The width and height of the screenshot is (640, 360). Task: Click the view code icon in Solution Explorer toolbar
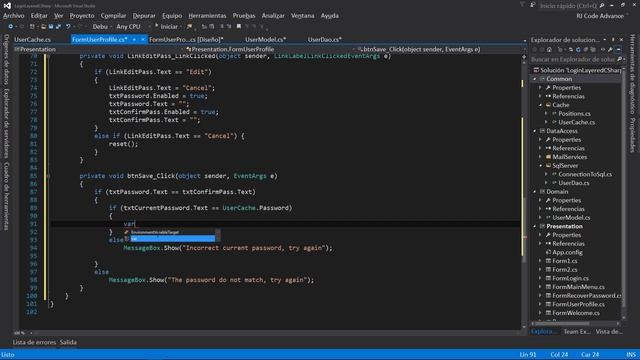[603, 50]
